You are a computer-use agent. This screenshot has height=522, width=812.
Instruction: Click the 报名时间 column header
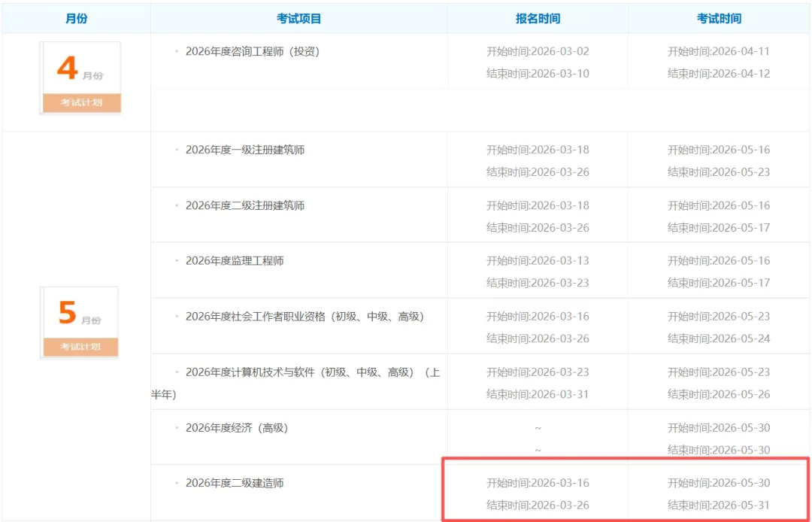click(538, 17)
